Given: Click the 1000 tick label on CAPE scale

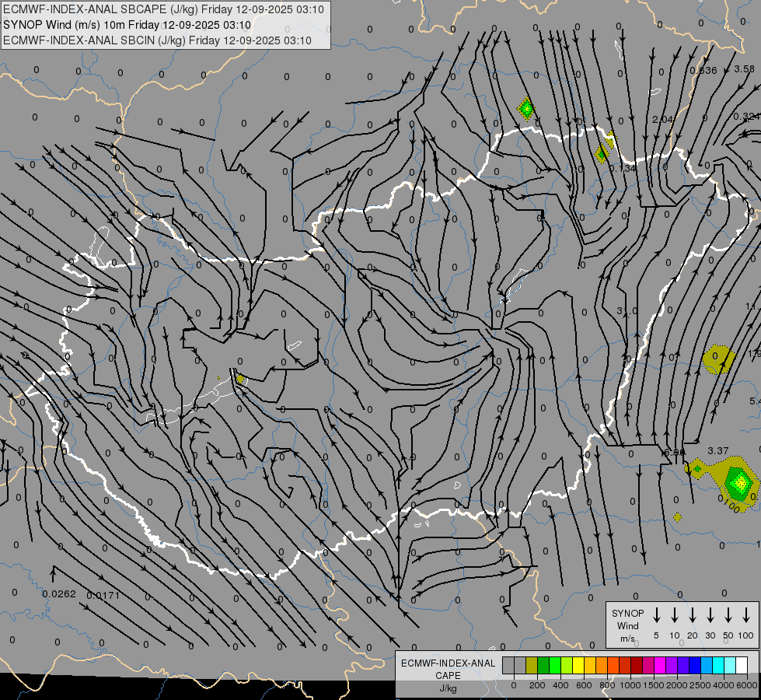Looking at the screenshot, I should (630, 685).
